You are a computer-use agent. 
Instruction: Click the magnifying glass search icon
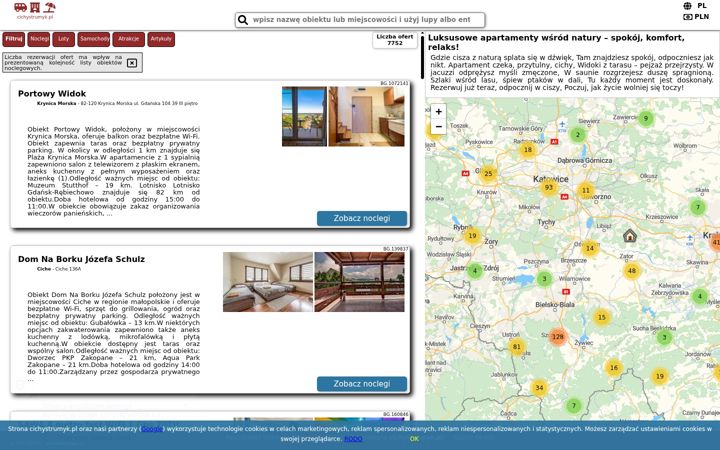(x=243, y=20)
